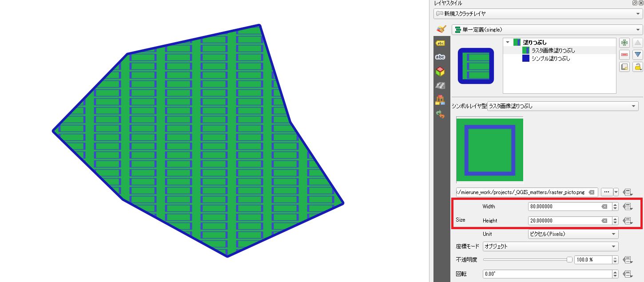Open the arrow menu beside the browse button
644x282 pixels.
tap(616, 192)
